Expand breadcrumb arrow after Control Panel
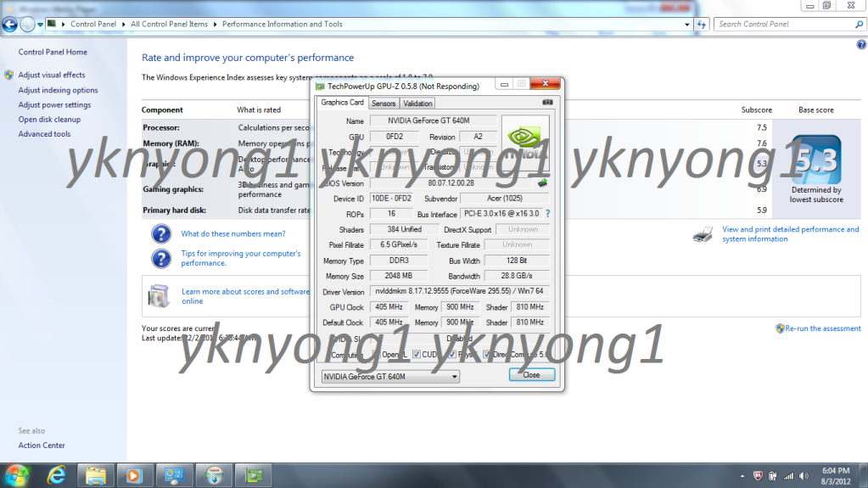The image size is (868, 488). coord(123,25)
